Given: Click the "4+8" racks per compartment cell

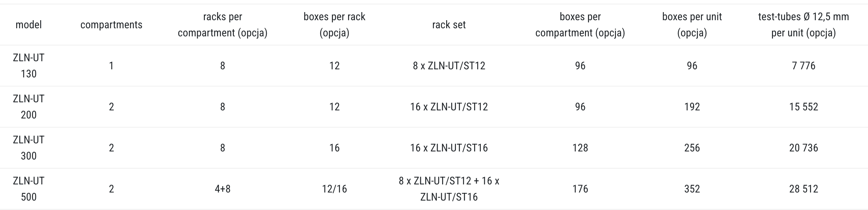Looking at the screenshot, I should click(x=222, y=189).
